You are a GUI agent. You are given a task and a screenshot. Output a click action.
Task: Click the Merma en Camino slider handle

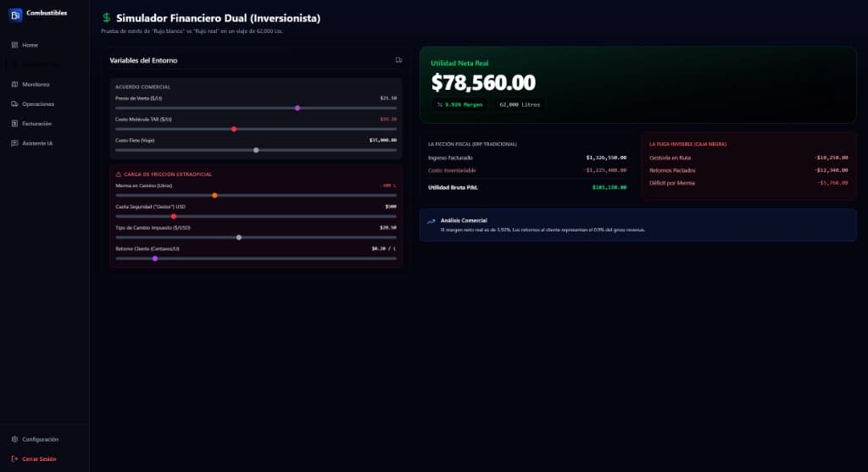pyautogui.click(x=214, y=195)
